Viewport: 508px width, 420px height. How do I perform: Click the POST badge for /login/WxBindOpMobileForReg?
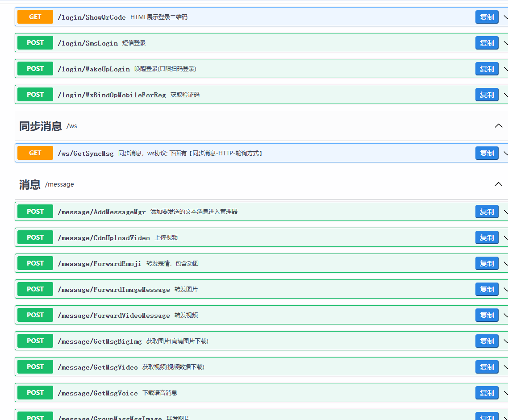point(35,95)
